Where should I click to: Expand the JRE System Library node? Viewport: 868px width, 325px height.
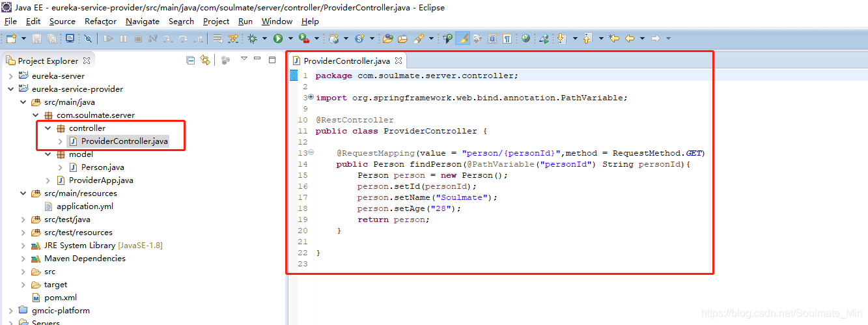(23, 246)
